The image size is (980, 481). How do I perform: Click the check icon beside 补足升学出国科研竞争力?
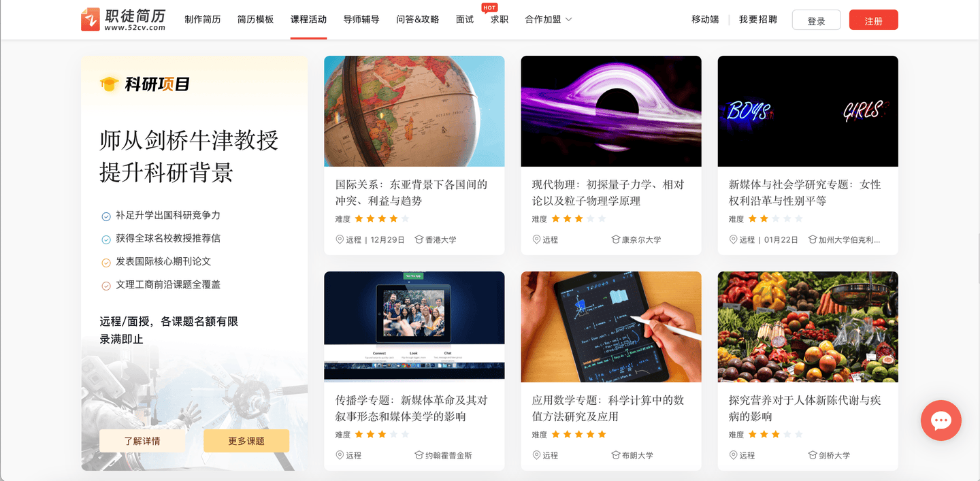[106, 216]
